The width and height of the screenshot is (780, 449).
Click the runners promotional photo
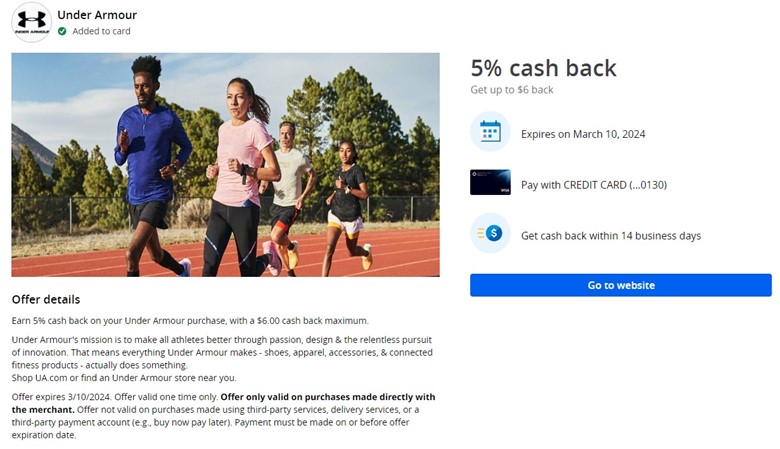[x=225, y=165]
